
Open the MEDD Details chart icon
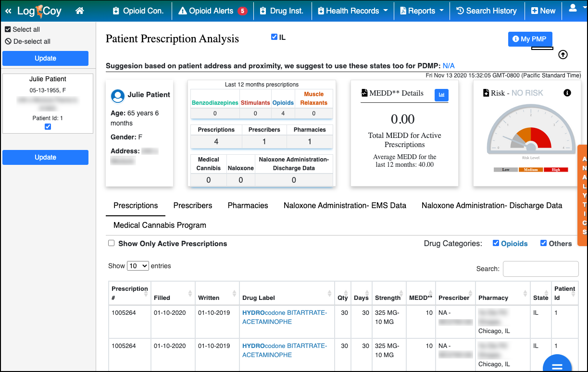point(441,95)
